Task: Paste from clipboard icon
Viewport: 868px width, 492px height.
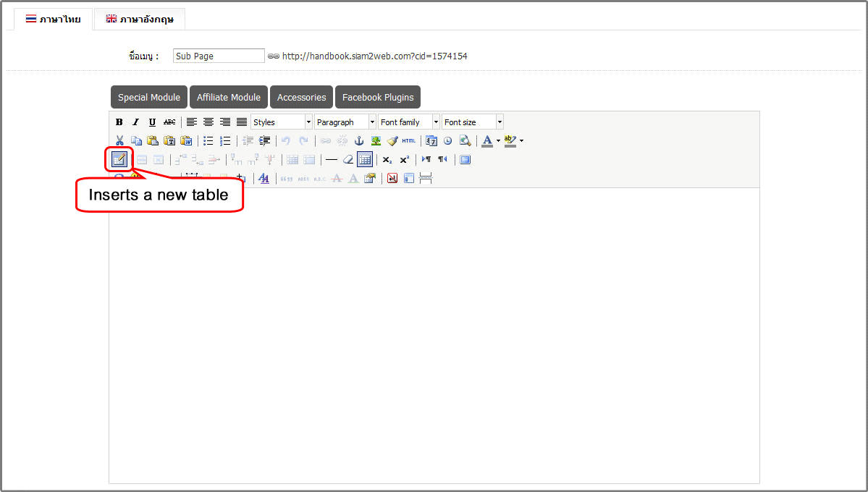Action: 153,140
